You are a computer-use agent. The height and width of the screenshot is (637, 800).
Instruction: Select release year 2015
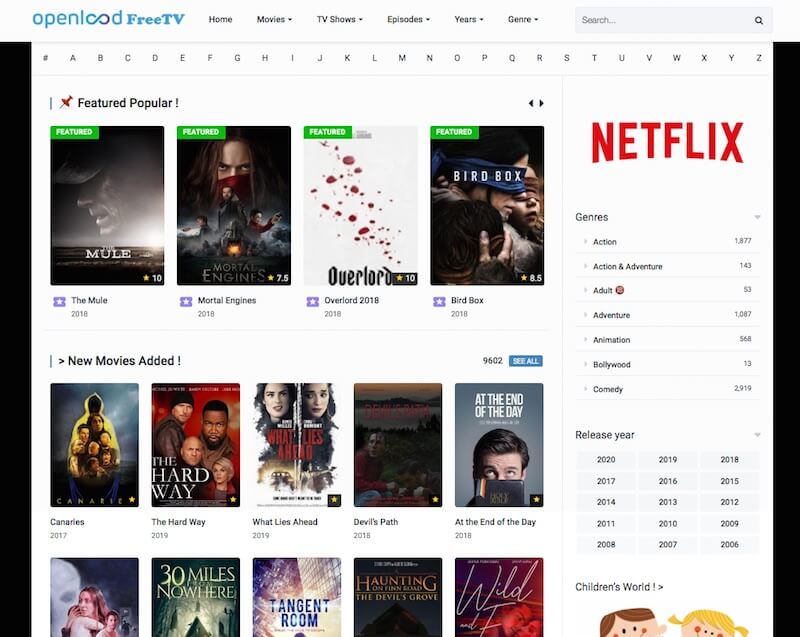[x=729, y=481]
